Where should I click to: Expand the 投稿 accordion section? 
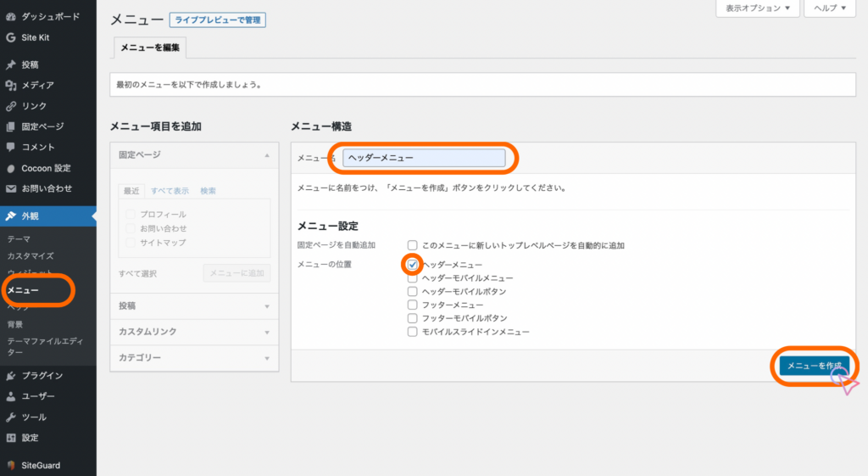click(194, 305)
